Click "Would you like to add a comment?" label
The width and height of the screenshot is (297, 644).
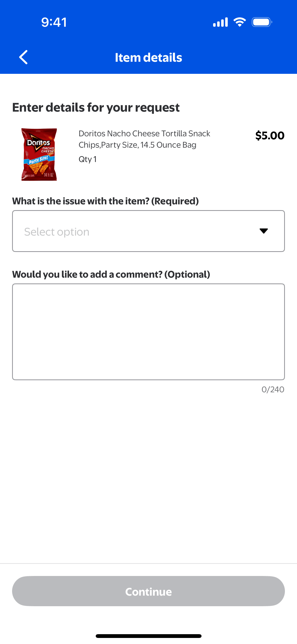(111, 274)
